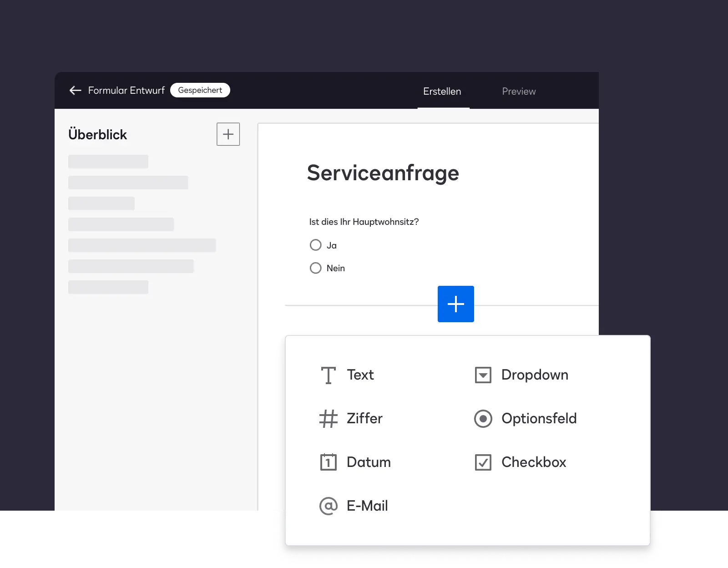Viewport: 728px width, 568px height.
Task: Click the Gespeichert status badge
Action: click(200, 90)
